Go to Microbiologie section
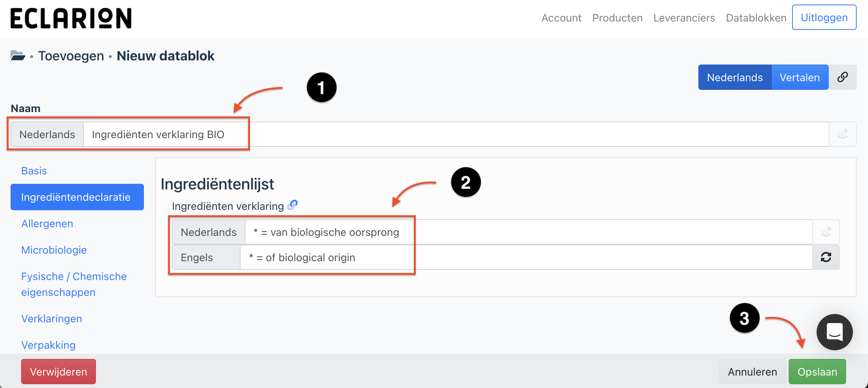 [x=54, y=250]
